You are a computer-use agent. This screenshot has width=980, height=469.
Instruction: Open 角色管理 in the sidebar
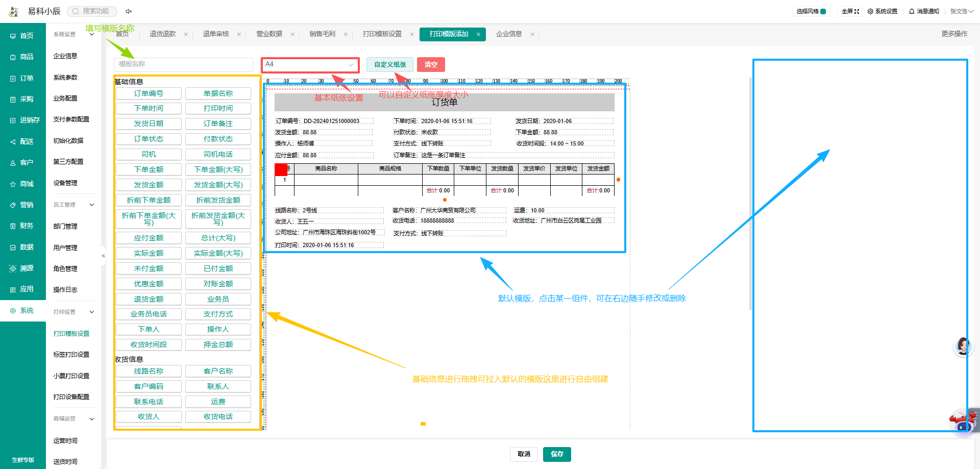(x=65, y=269)
